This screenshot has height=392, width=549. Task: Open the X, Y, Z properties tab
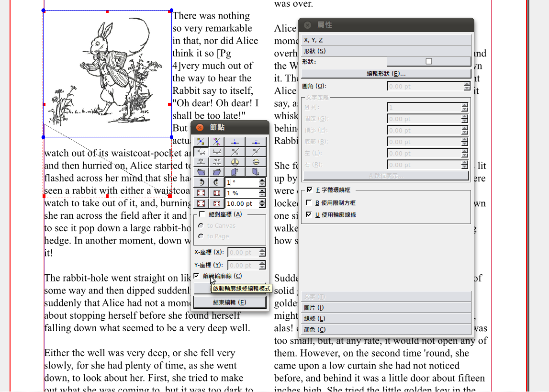pyautogui.click(x=386, y=40)
